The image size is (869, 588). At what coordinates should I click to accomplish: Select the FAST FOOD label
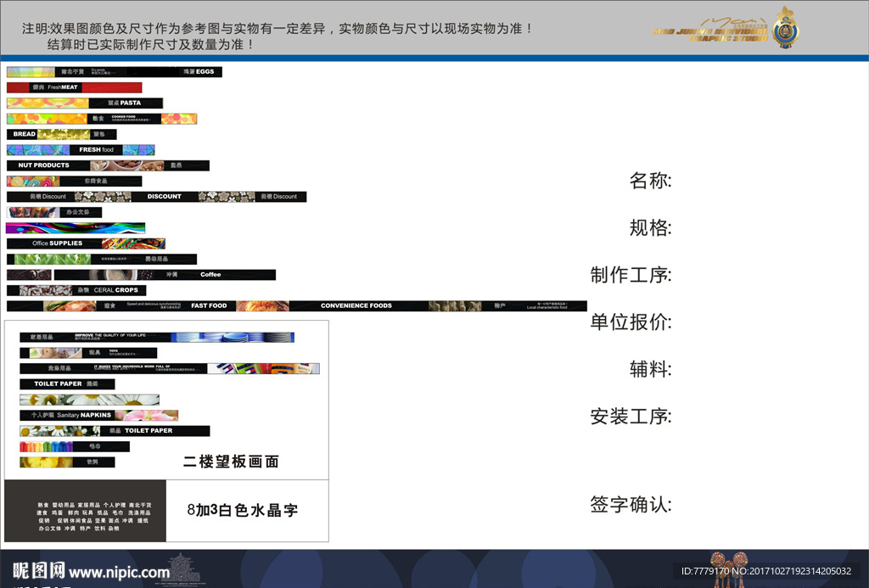coord(209,306)
